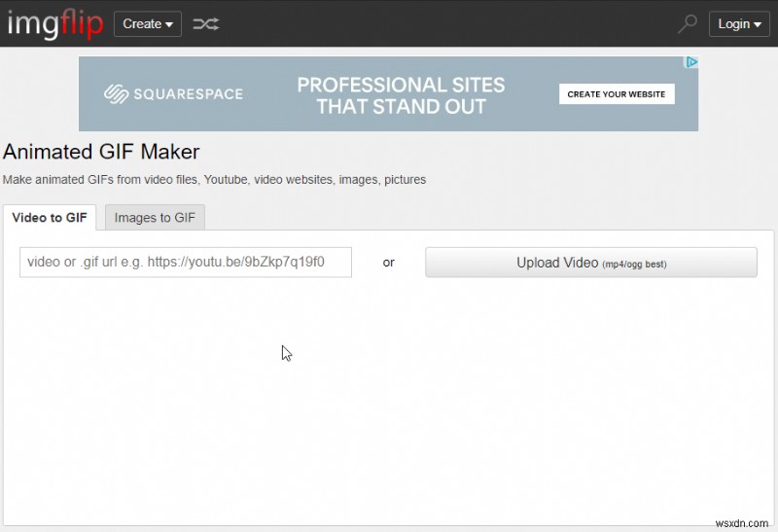Click the imgflip logo
Viewport: 778px width, 532px height.
pyautogui.click(x=55, y=23)
